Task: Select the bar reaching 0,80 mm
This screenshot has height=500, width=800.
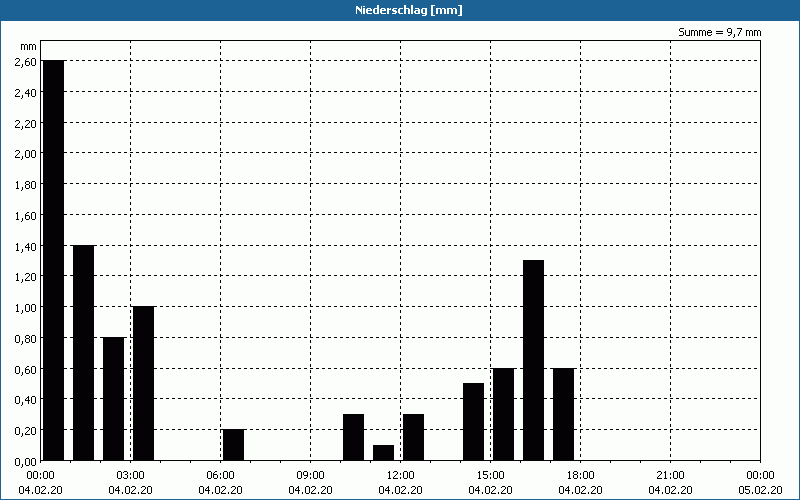Action: 114,398
